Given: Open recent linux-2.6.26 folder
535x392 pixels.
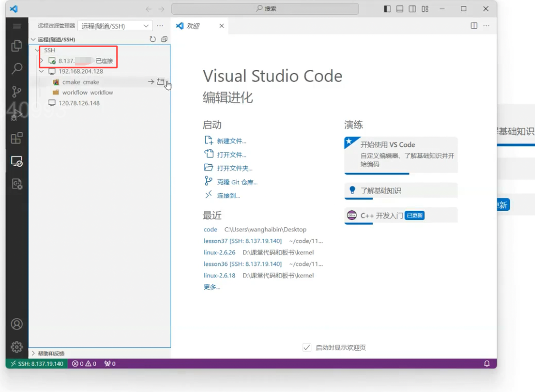Looking at the screenshot, I should (220, 252).
